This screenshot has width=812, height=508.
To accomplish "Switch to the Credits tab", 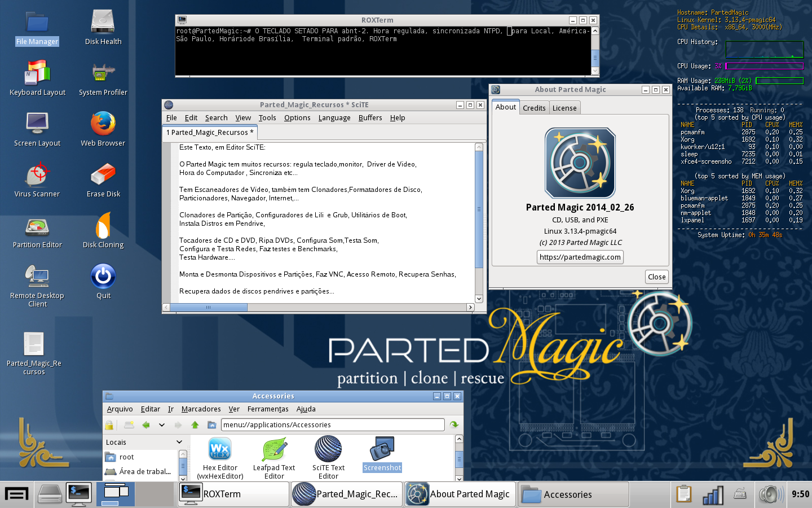I will tap(534, 108).
